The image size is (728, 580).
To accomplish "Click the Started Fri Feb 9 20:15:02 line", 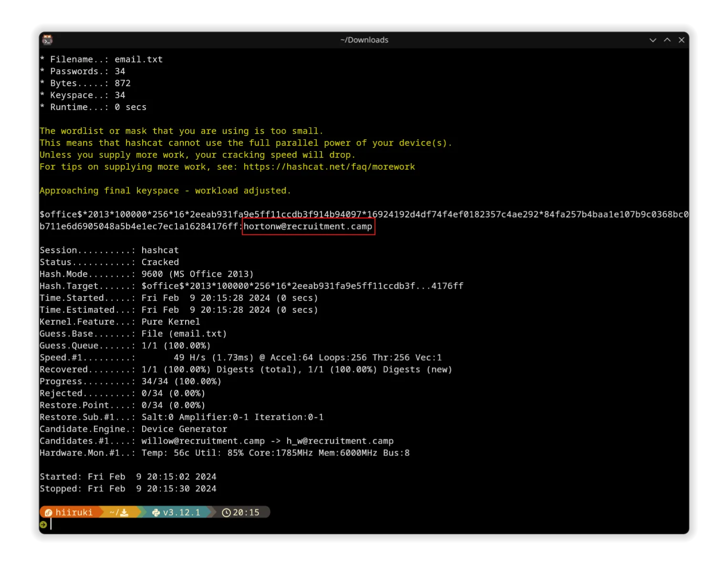I will (x=128, y=477).
